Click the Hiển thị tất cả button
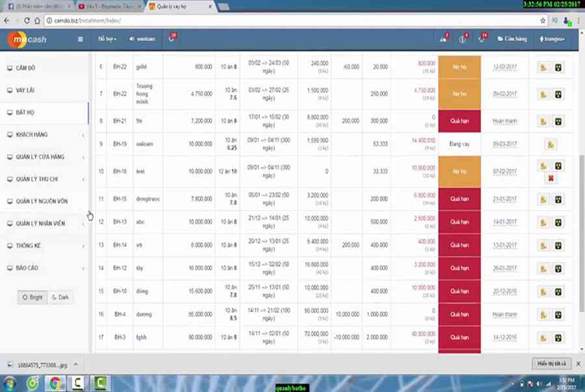Viewport: 585px width, 392px height. [552, 363]
